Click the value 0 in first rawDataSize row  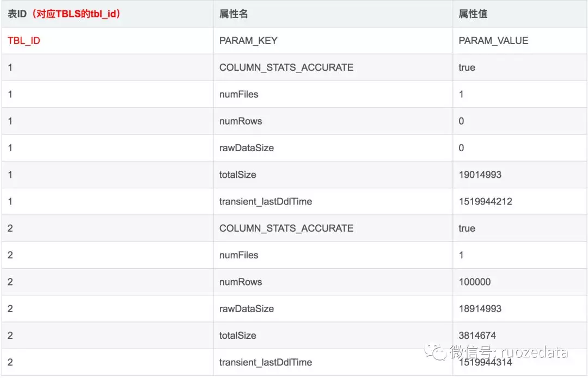461,148
